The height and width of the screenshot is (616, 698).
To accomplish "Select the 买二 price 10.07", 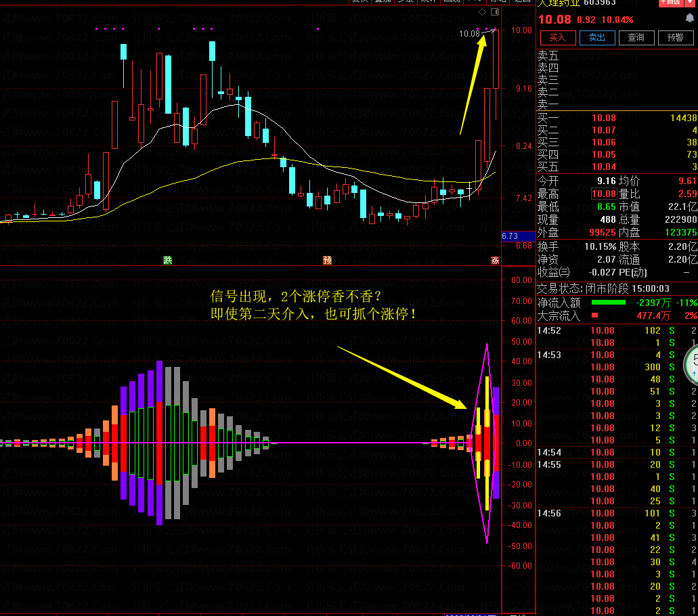I will click(604, 130).
